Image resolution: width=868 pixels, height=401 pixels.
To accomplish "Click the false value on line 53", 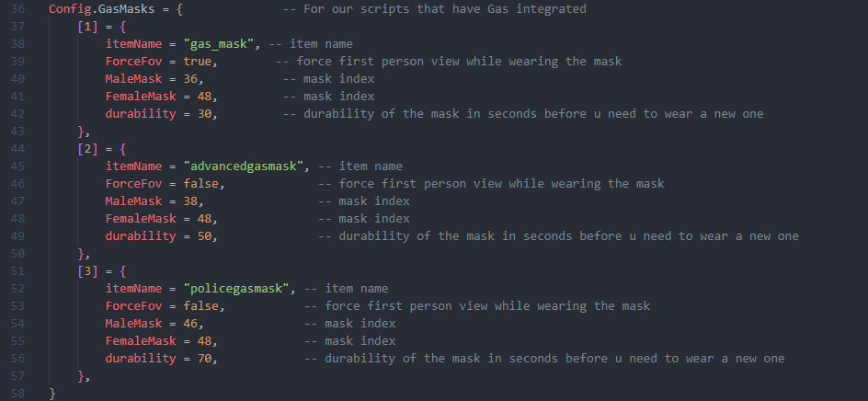I will tap(200, 306).
